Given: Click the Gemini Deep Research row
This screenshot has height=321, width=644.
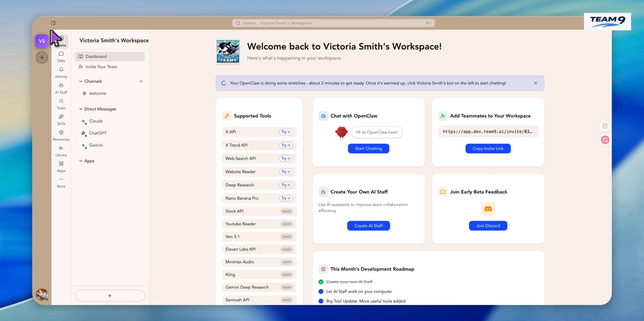Looking at the screenshot, I should point(259,287).
